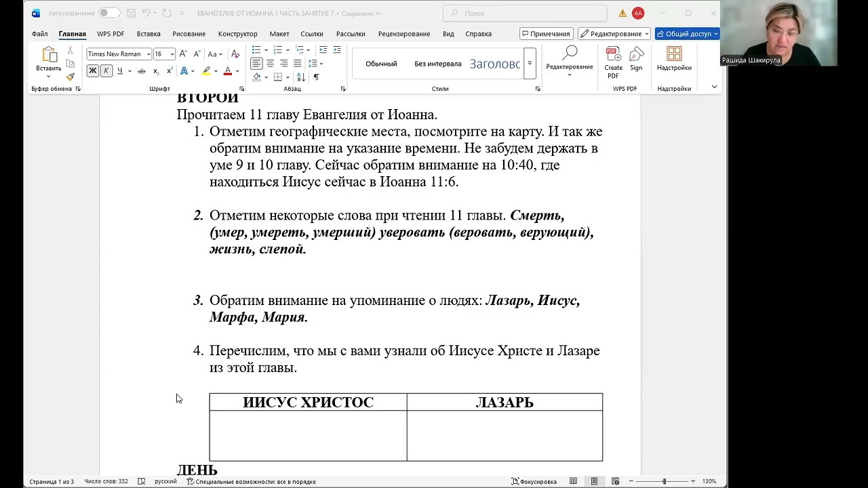Click the Cut scissors icon
The width and height of the screenshot is (868, 488).
[70, 51]
